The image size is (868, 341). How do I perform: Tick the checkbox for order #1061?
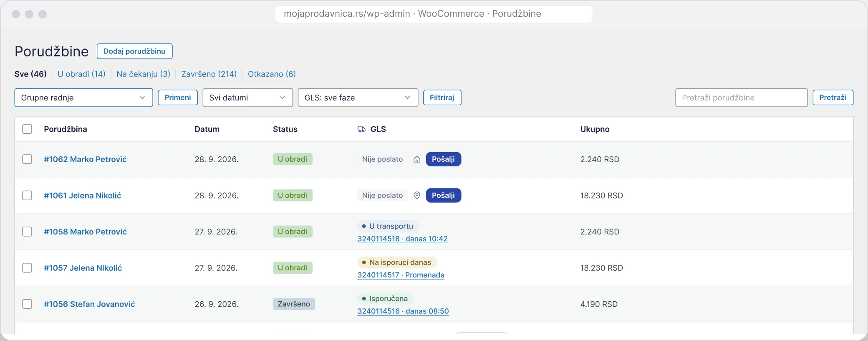[x=27, y=196]
